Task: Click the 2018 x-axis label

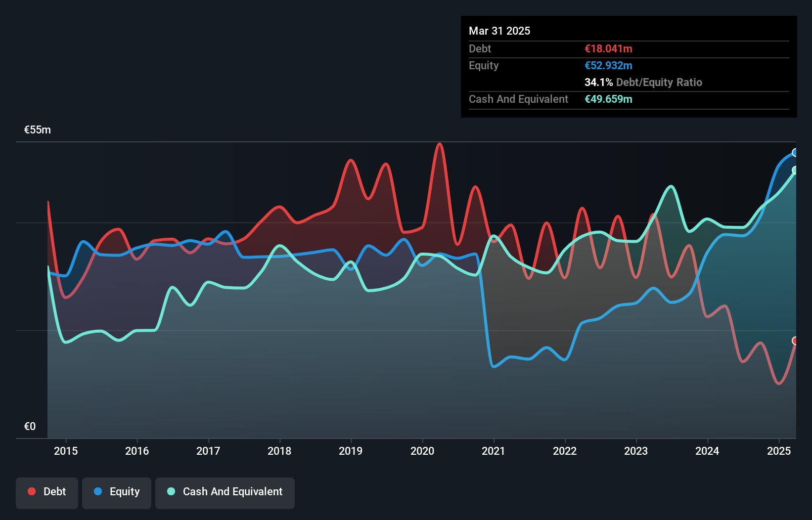Action: pos(279,451)
